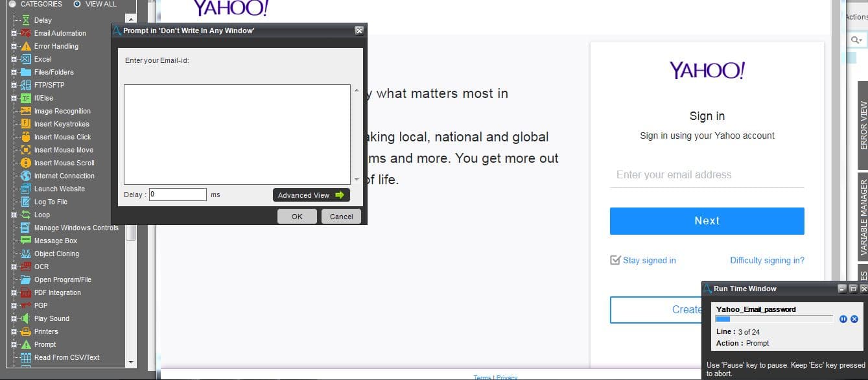Image resolution: width=868 pixels, height=380 pixels.
Task: Switch to the VARIABLE MANAGER side tab
Action: [x=863, y=215]
